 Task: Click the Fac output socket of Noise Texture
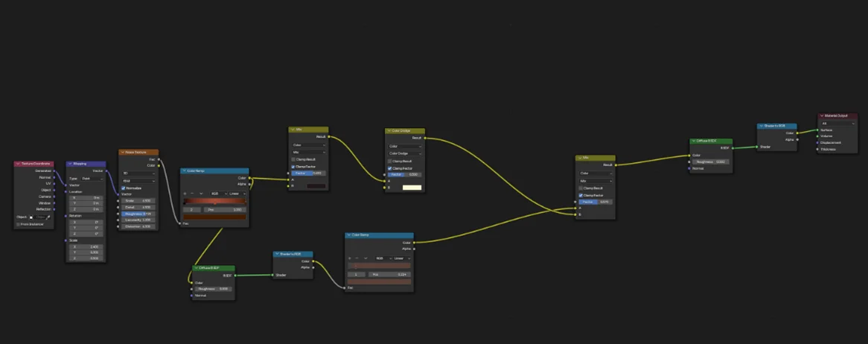point(159,159)
